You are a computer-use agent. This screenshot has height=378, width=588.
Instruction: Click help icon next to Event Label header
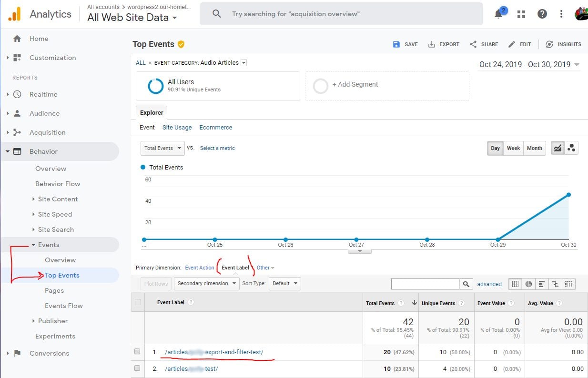tap(191, 302)
